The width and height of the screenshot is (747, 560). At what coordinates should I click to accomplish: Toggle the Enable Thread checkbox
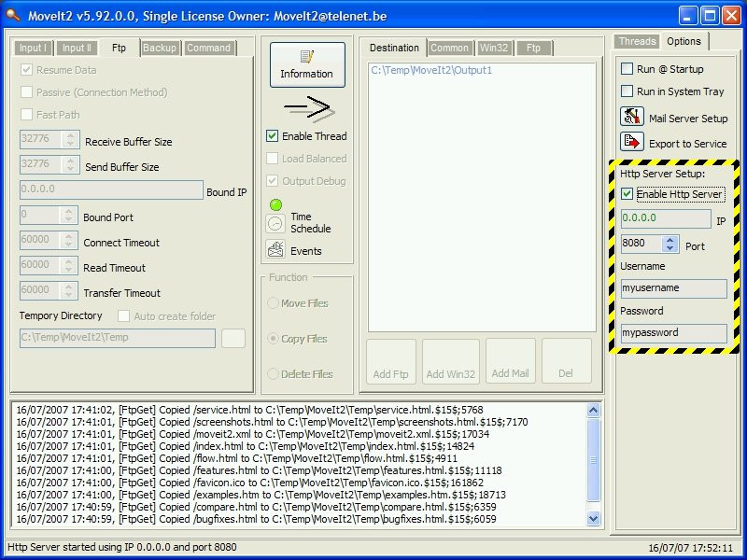tap(272, 136)
